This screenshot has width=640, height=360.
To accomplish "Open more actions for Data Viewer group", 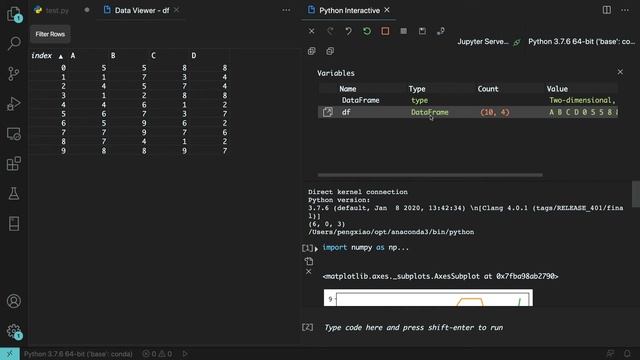I will 286,10.
